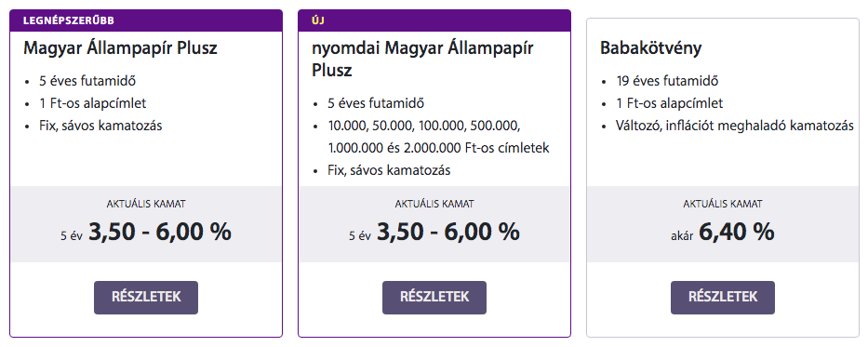Click Változó, inflációt meghaladó kamatozás text
The image size is (868, 347).
[735, 126]
